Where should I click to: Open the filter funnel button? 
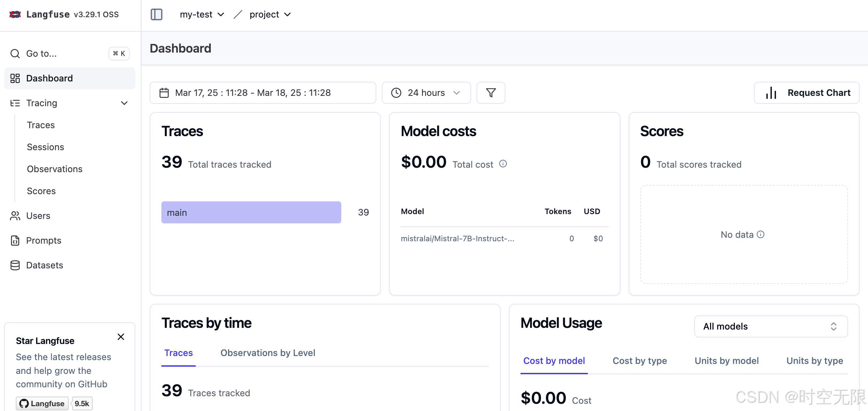(491, 93)
